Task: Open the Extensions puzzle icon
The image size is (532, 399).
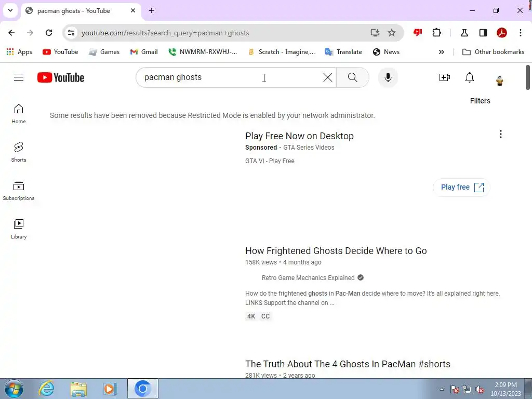Action: pos(436,33)
